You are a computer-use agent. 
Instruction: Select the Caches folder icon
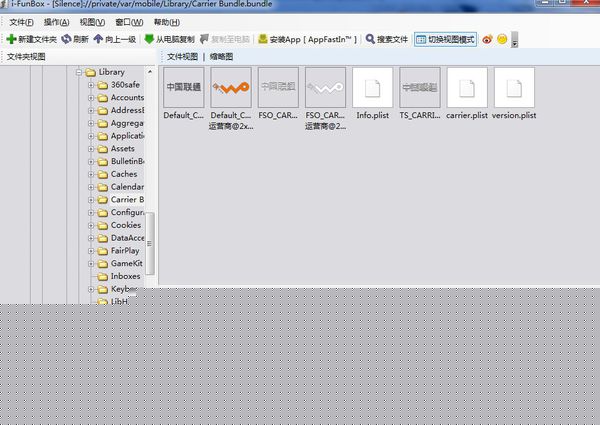coord(103,174)
